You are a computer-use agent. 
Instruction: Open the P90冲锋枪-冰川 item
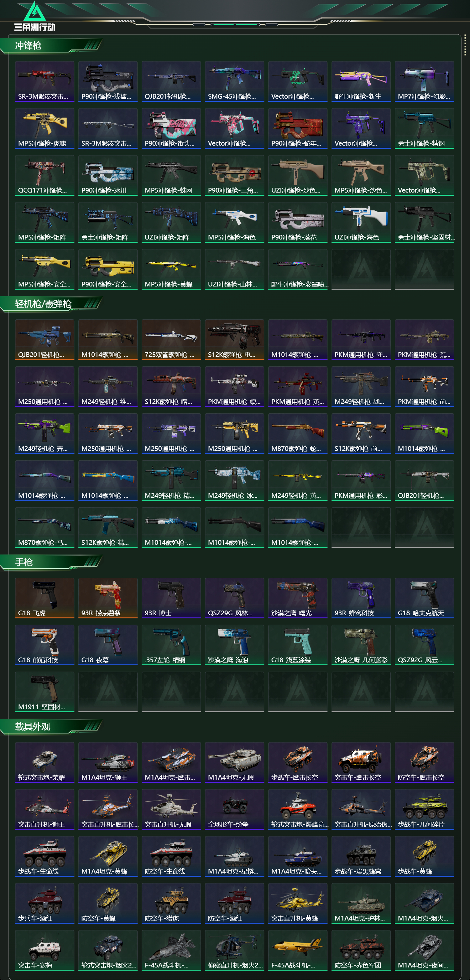pyautogui.click(x=108, y=175)
